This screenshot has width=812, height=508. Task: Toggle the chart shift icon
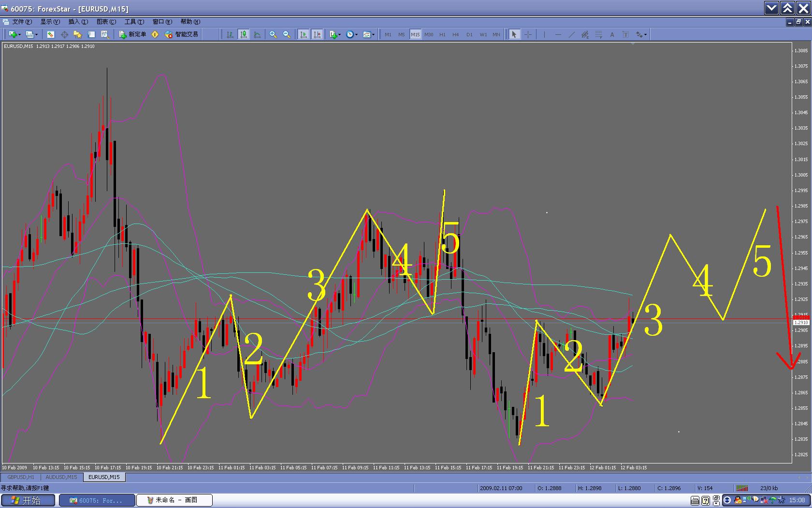317,34
